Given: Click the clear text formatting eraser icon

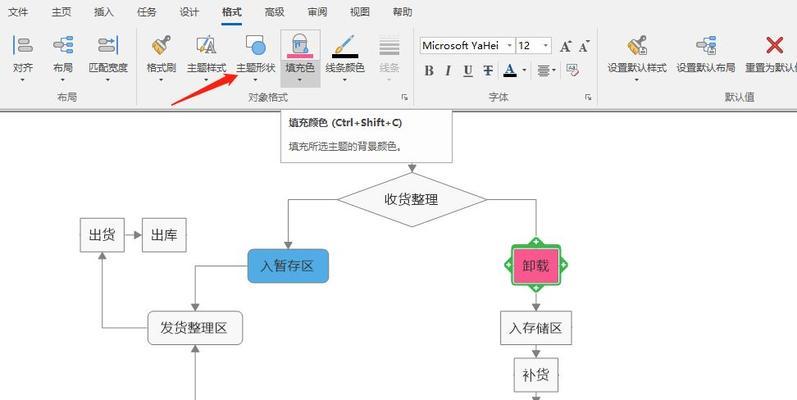Looking at the screenshot, I should (x=572, y=70).
